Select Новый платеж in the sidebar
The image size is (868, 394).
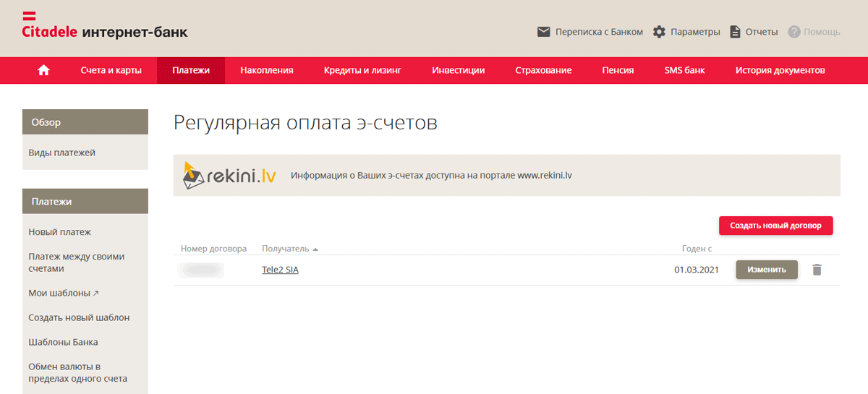point(59,232)
